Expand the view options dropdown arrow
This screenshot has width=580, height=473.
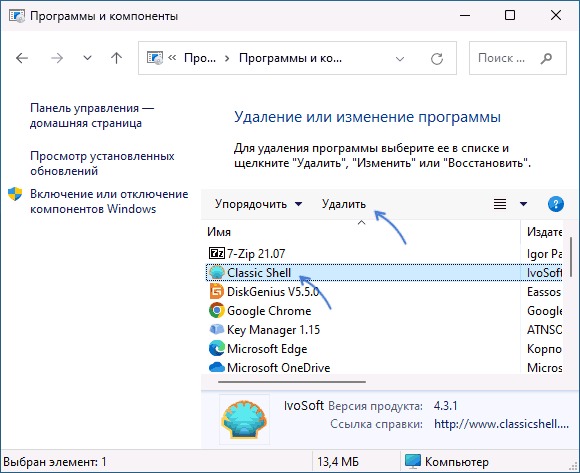tap(523, 204)
